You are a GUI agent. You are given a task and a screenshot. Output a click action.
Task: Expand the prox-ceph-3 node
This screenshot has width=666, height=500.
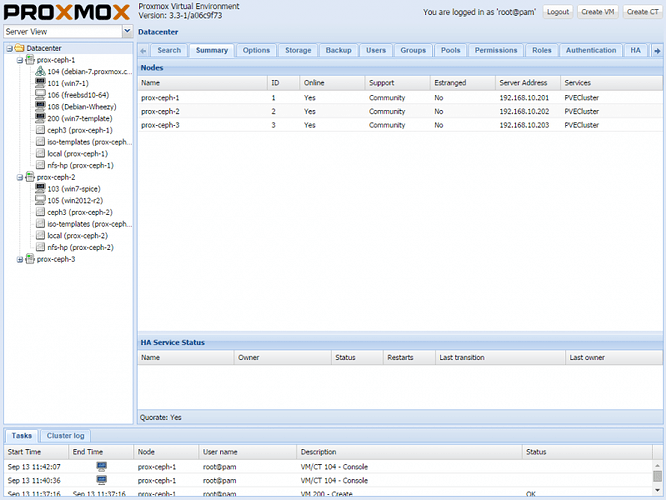click(19, 259)
